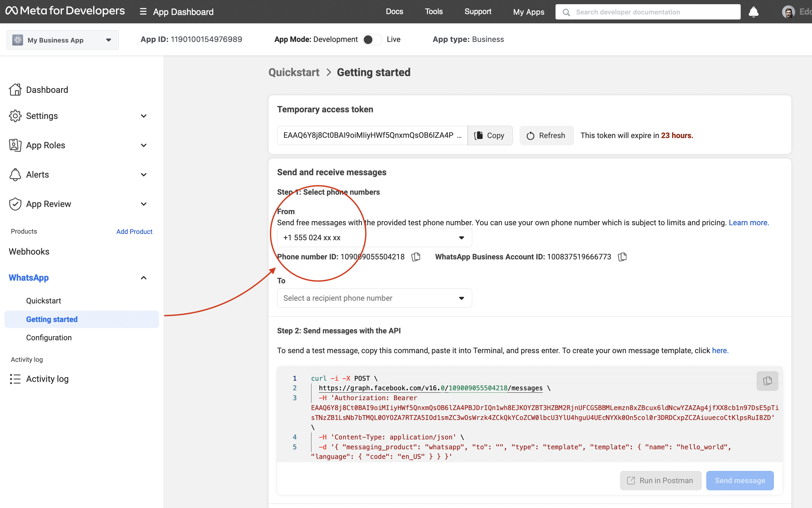Click the 'here' message template link
Viewport: 812px width, 508px height.
pos(720,350)
